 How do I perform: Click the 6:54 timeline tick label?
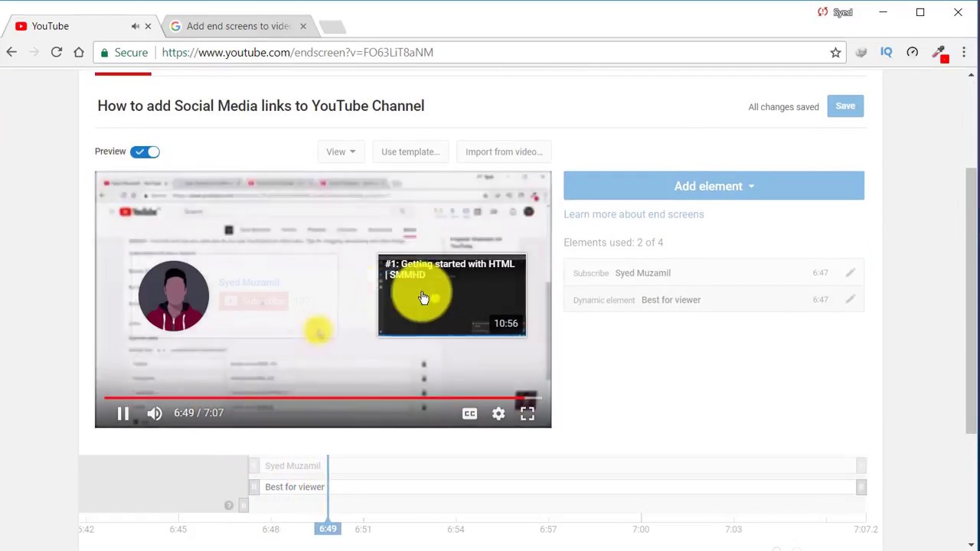coord(456,529)
